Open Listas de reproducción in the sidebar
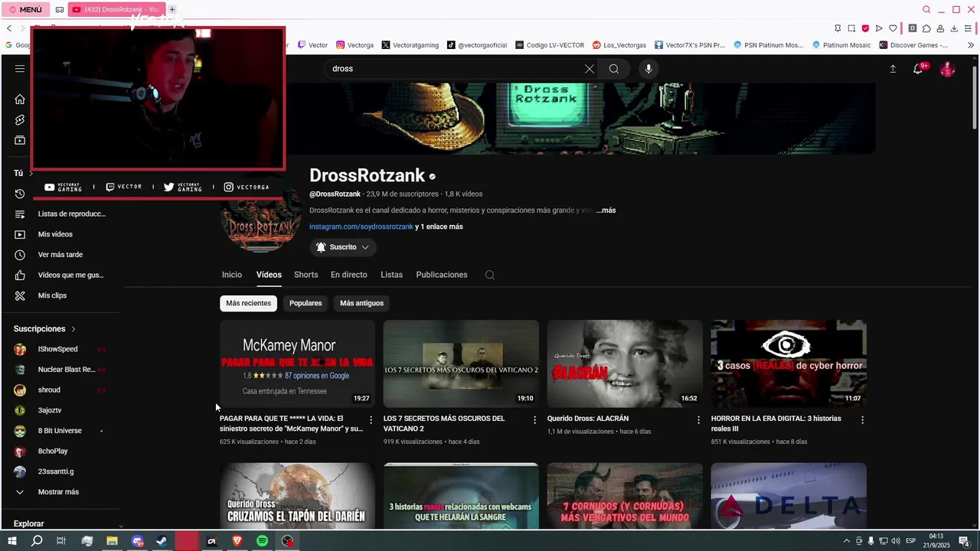The height and width of the screenshot is (551, 980). click(x=61, y=214)
